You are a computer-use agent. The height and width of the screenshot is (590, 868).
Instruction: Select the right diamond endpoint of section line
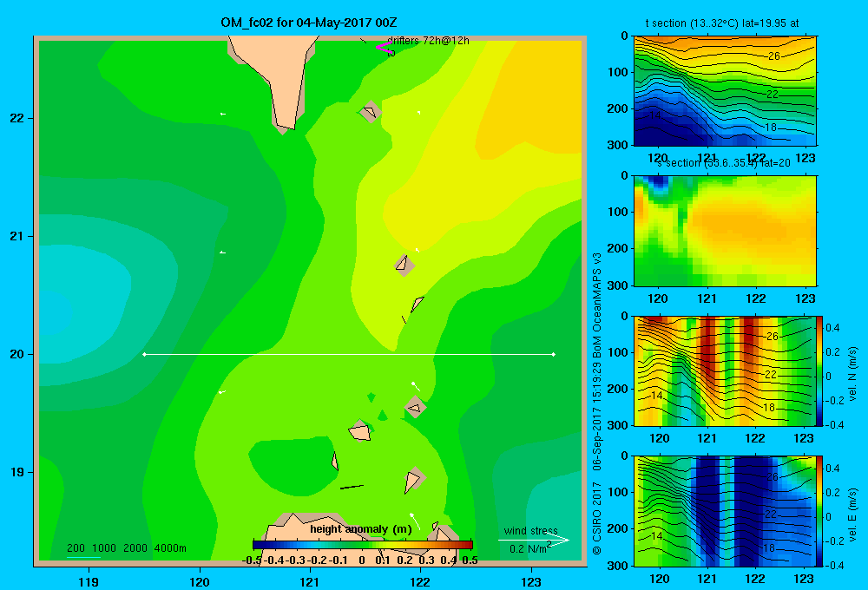click(x=553, y=354)
